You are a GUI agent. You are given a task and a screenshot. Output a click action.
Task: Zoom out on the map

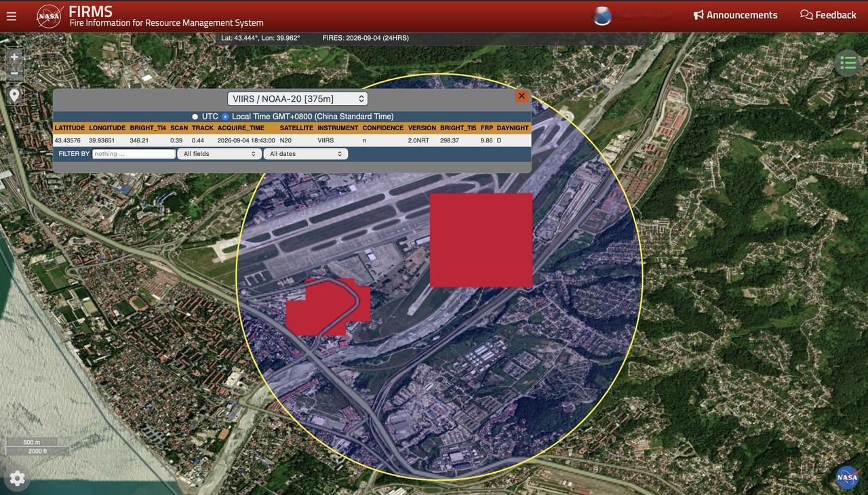tap(14, 73)
